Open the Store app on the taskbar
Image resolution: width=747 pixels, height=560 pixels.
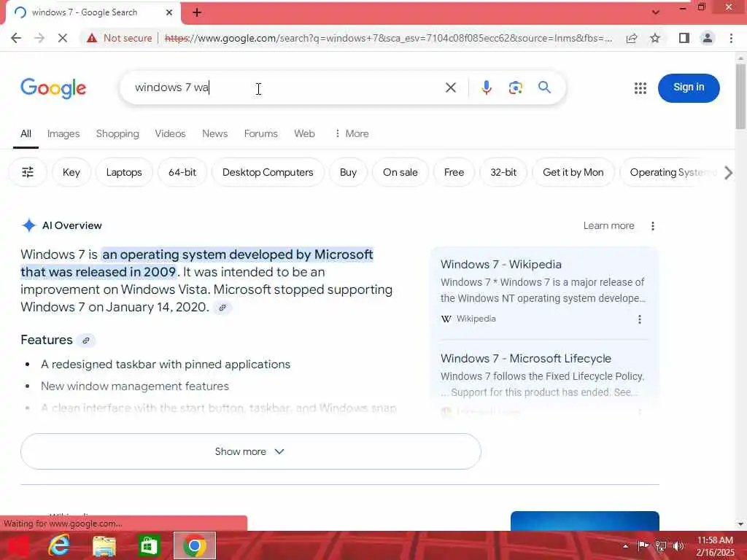click(x=149, y=545)
